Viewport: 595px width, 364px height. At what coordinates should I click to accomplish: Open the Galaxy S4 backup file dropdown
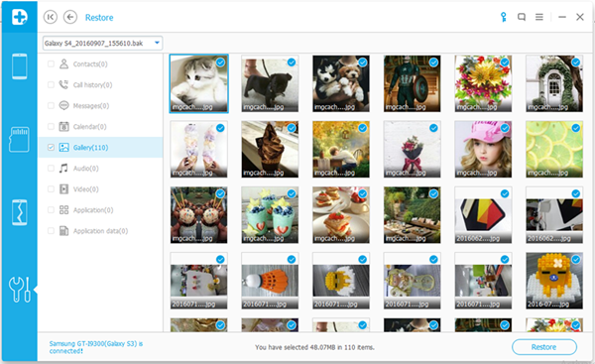pyautogui.click(x=102, y=44)
